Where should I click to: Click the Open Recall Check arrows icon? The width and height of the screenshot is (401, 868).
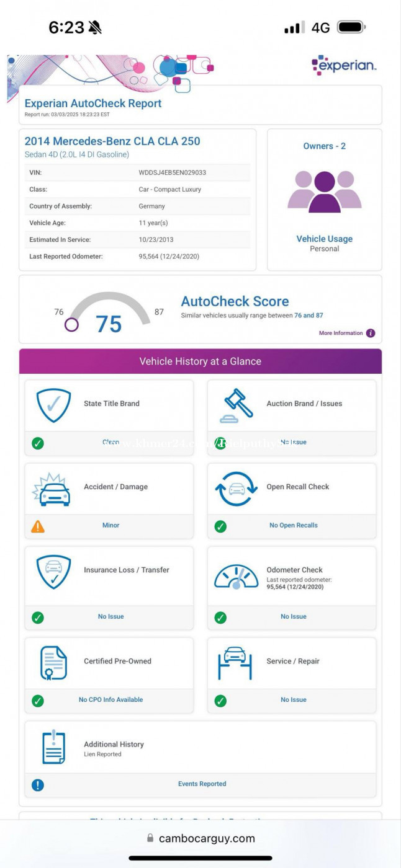tap(236, 489)
